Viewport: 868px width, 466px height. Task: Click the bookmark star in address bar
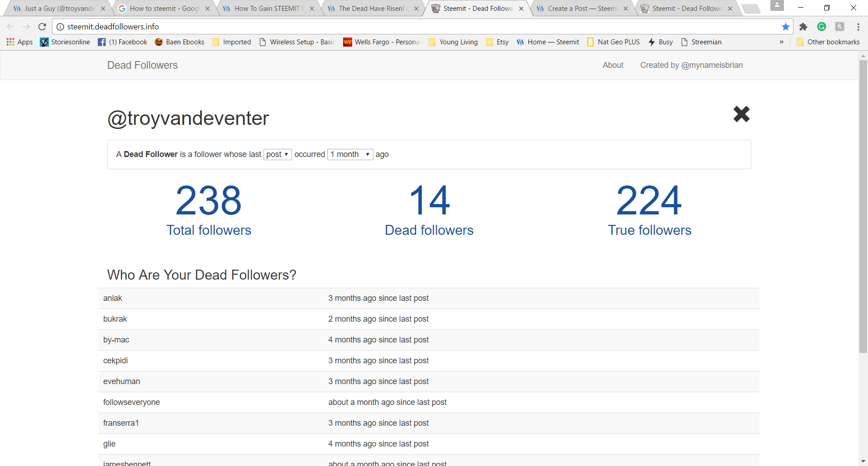click(786, 27)
